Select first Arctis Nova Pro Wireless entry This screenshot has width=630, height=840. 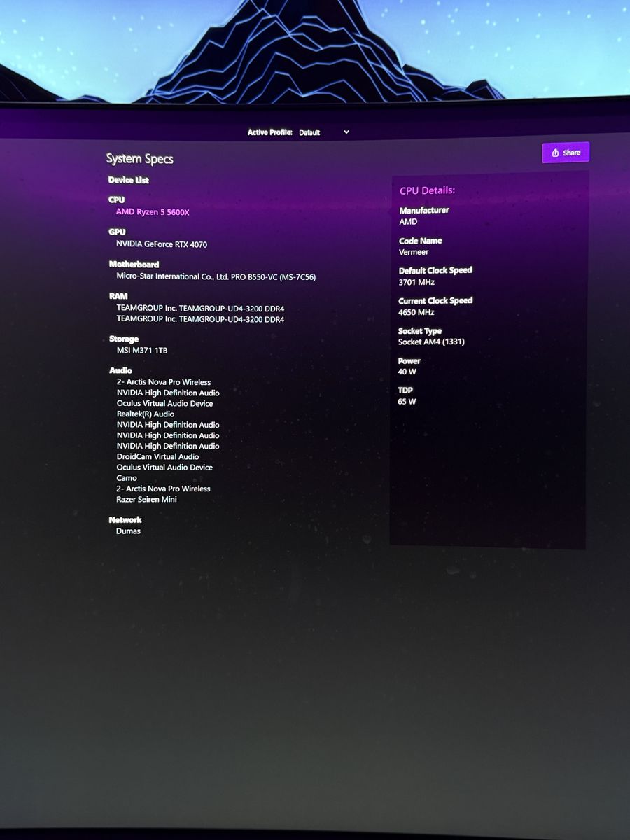pos(164,382)
